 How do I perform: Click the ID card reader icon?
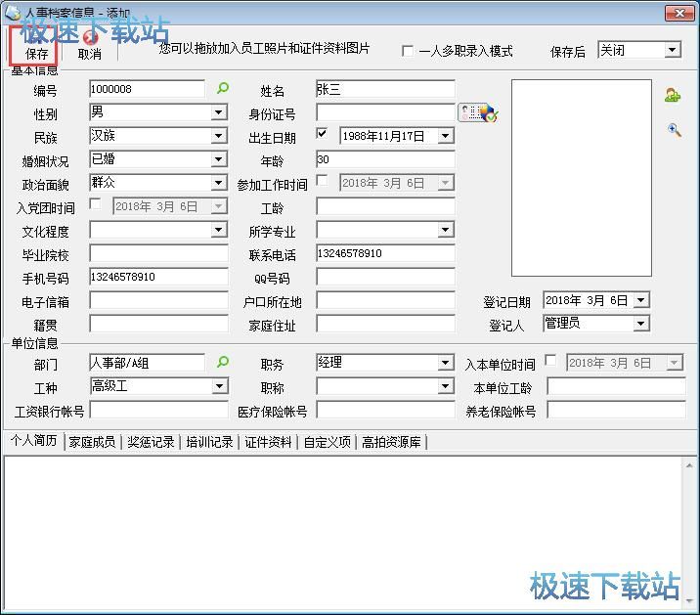(478, 112)
